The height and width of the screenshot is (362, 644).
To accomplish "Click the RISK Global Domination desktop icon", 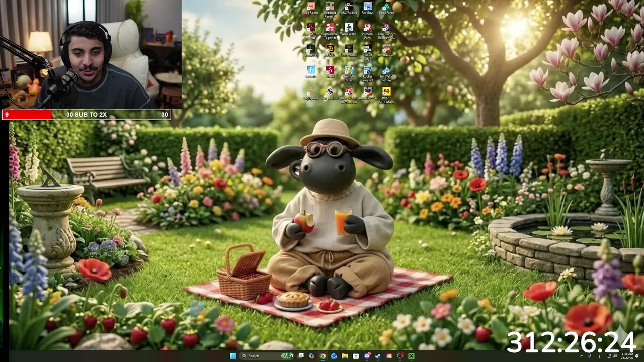I will coord(349,96).
